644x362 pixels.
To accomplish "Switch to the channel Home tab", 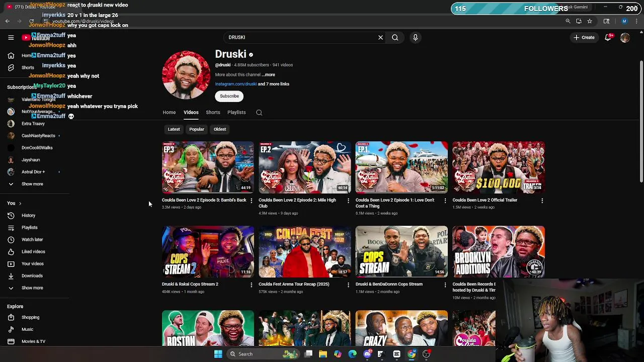I will pos(169,112).
